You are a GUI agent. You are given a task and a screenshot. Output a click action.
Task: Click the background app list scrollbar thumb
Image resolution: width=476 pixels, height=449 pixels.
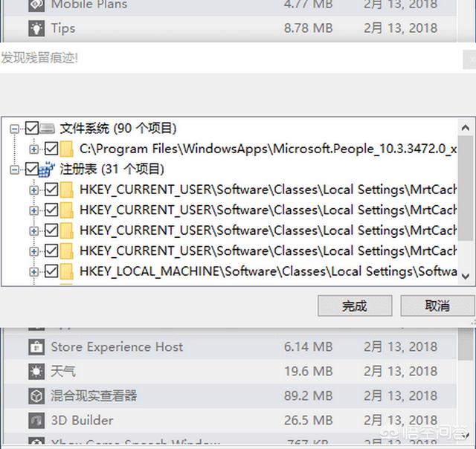point(464,343)
